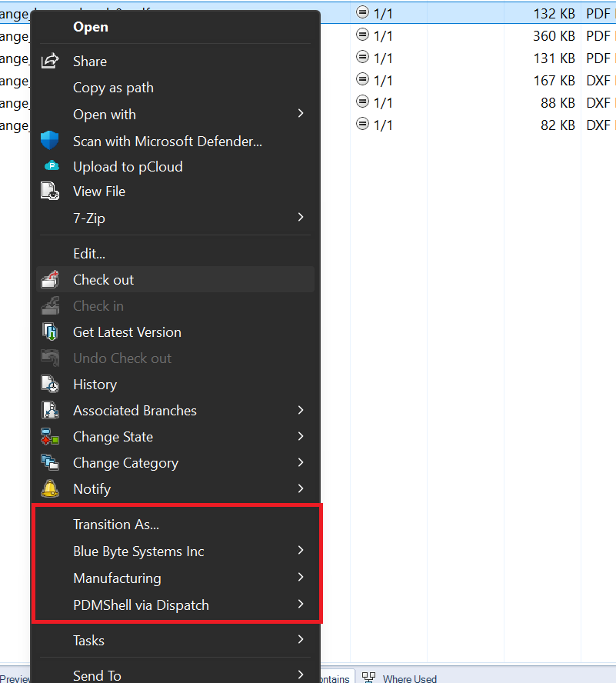Select Change Category entry
The height and width of the screenshot is (683, 616).
175,462
